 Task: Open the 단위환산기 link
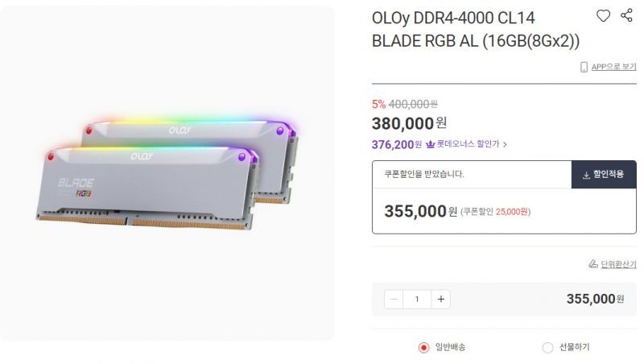pos(618,264)
